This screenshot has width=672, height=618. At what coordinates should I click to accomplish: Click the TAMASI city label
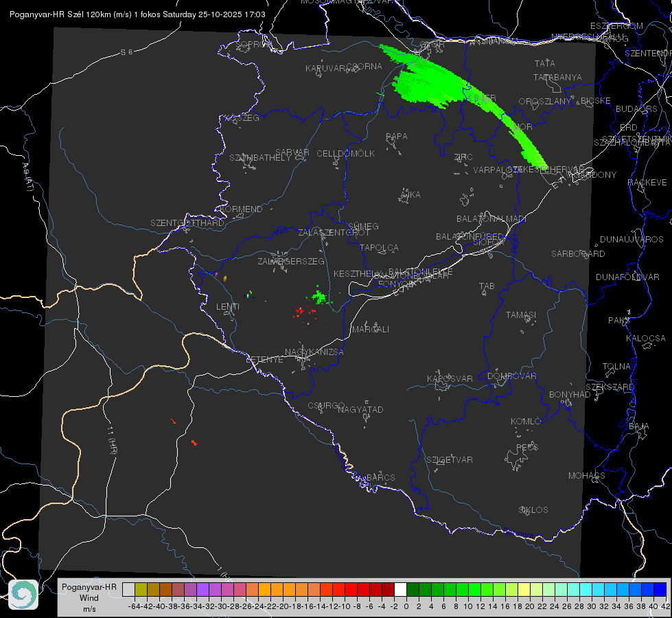(521, 315)
